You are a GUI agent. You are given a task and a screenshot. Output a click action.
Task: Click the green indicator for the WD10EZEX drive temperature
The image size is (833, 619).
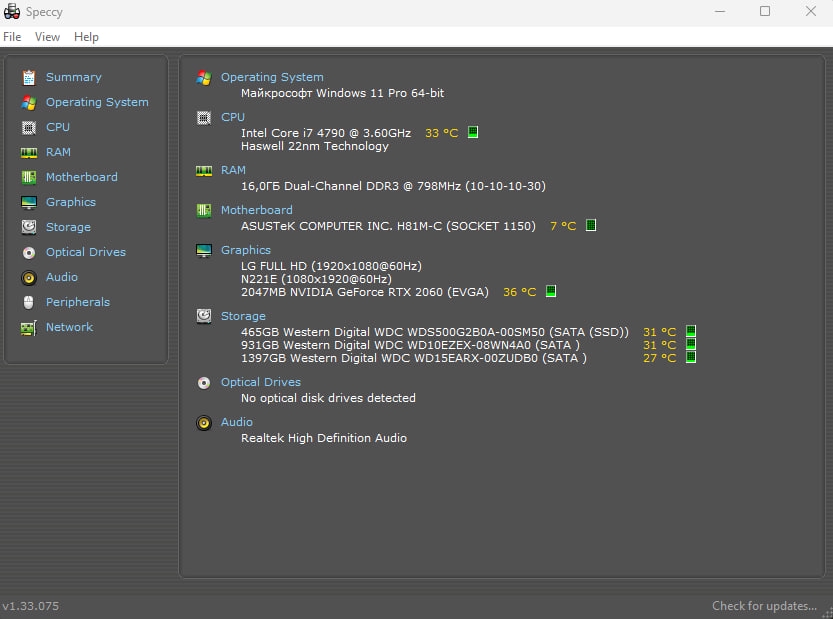[x=691, y=344]
